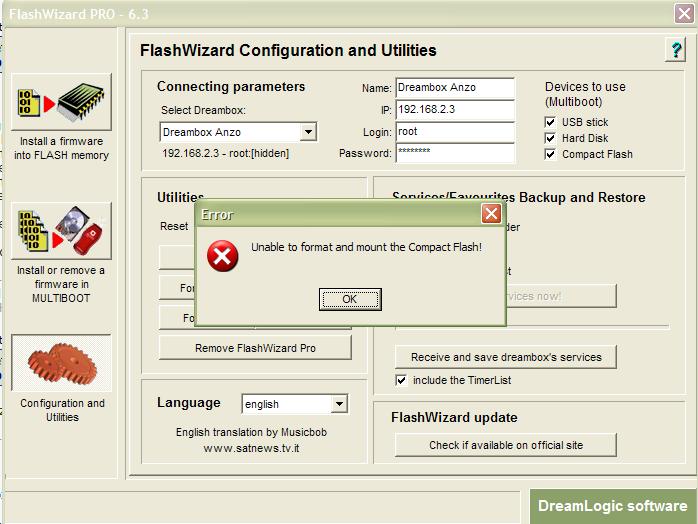Image resolution: width=698 pixels, height=524 pixels.
Task: Click Unable to format and mount message
Action: point(366,247)
